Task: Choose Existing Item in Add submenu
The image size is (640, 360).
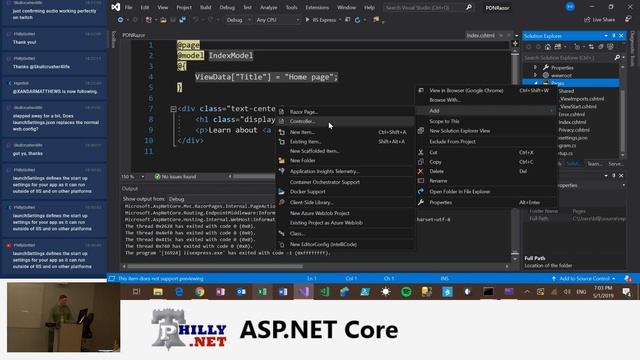Action: [345, 142]
